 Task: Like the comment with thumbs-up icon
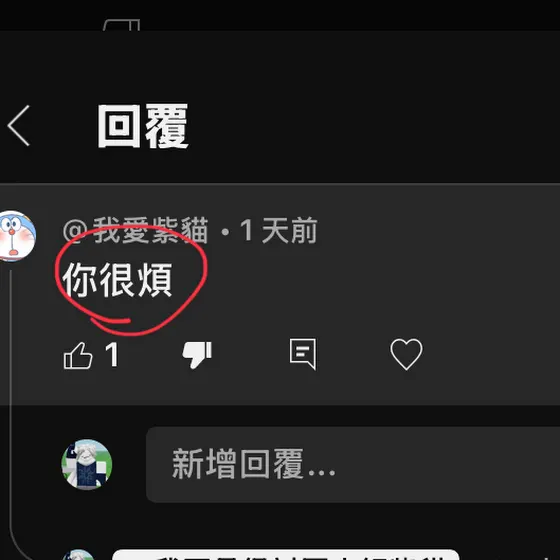[x=78, y=355]
